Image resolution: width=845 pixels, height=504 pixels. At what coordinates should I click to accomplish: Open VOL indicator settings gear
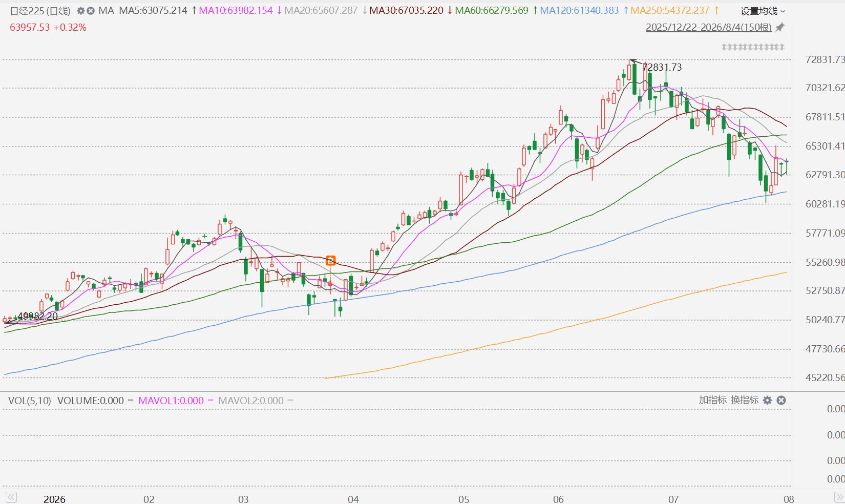coord(767,401)
